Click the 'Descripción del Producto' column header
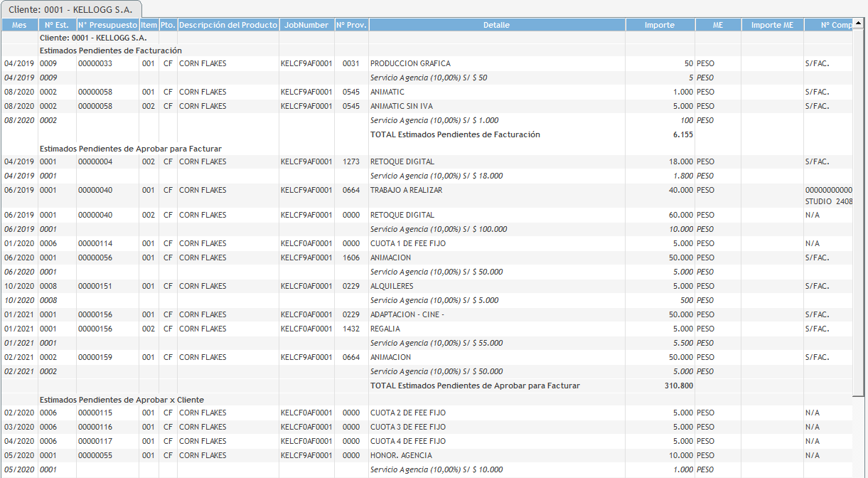 (228, 25)
